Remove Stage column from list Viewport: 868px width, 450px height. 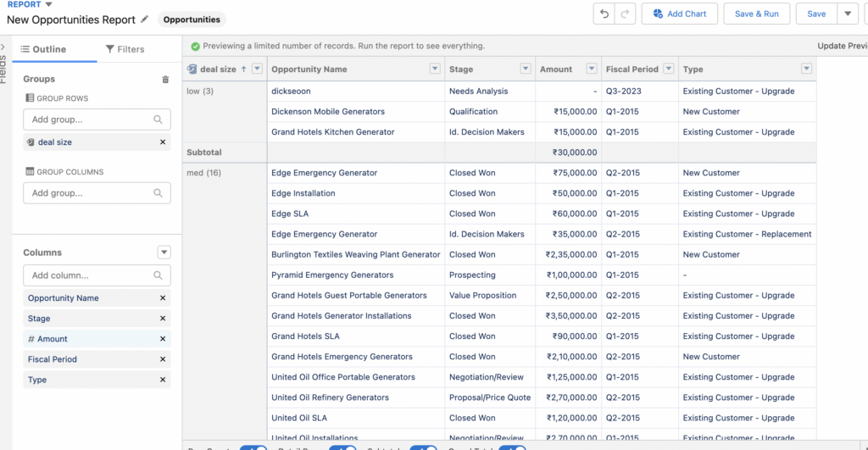(x=163, y=319)
